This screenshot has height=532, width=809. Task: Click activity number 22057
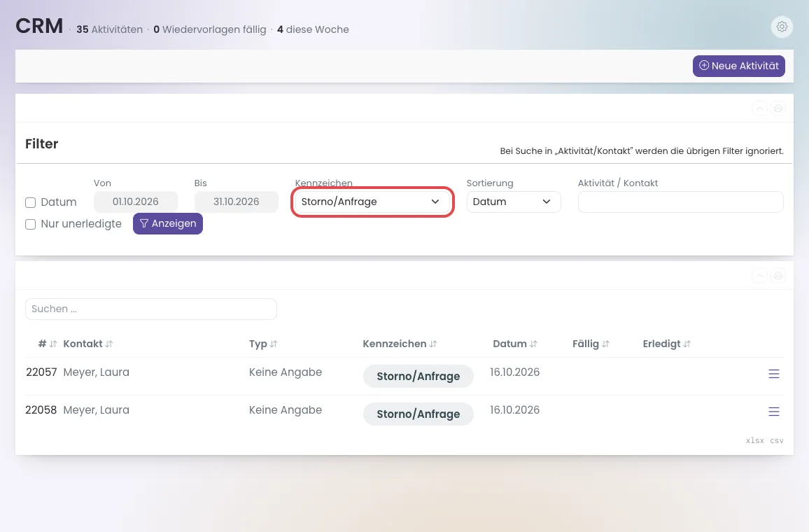41,372
